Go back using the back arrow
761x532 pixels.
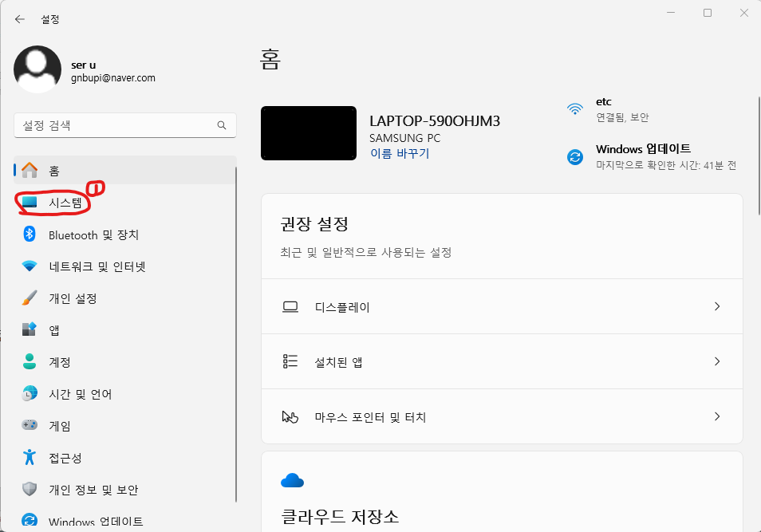click(x=19, y=19)
